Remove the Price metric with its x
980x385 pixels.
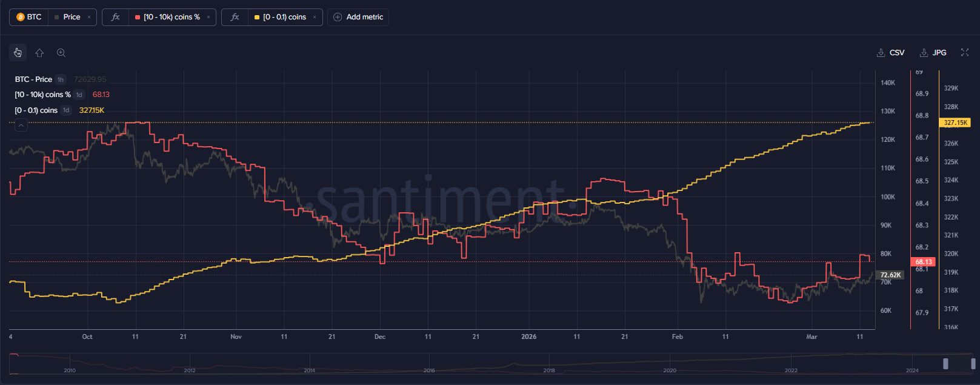(x=89, y=17)
